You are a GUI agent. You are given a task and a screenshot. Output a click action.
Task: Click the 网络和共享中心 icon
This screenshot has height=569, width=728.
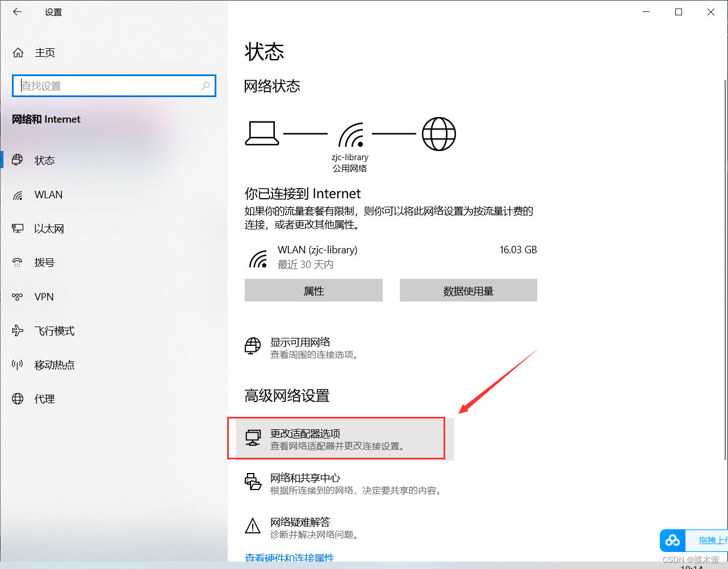tap(253, 482)
